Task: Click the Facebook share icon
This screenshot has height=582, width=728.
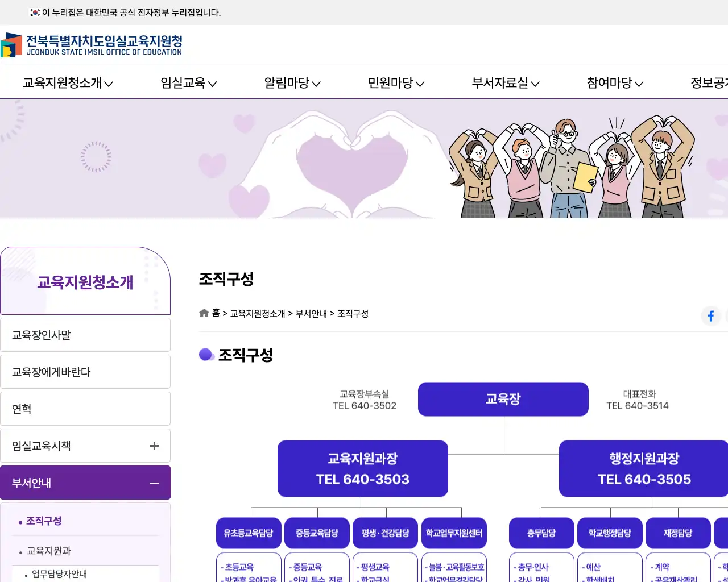Action: [710, 316]
